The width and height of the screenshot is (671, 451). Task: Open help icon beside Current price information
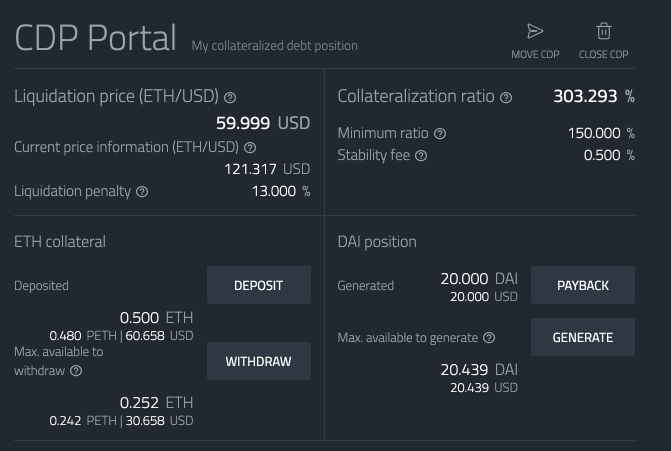pos(250,148)
